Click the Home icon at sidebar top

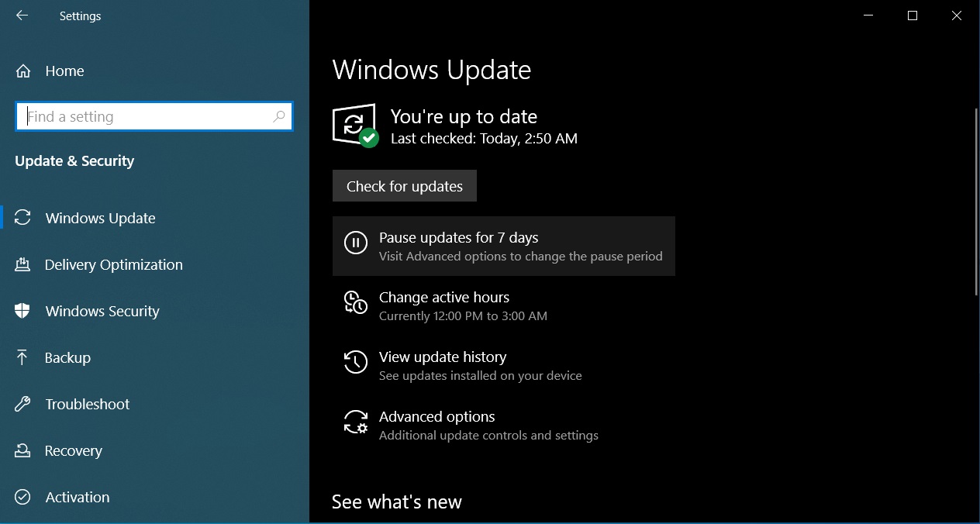(22, 71)
